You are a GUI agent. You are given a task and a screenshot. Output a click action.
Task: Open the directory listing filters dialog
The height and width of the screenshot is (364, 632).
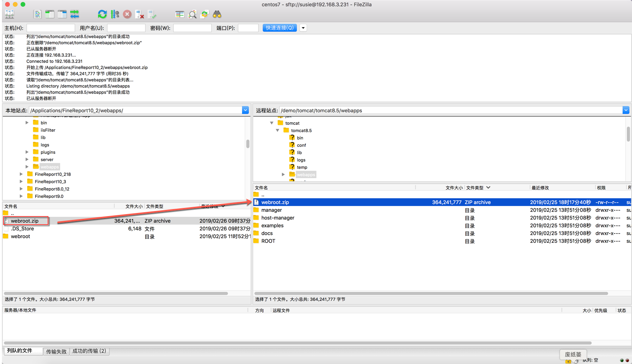point(180,14)
